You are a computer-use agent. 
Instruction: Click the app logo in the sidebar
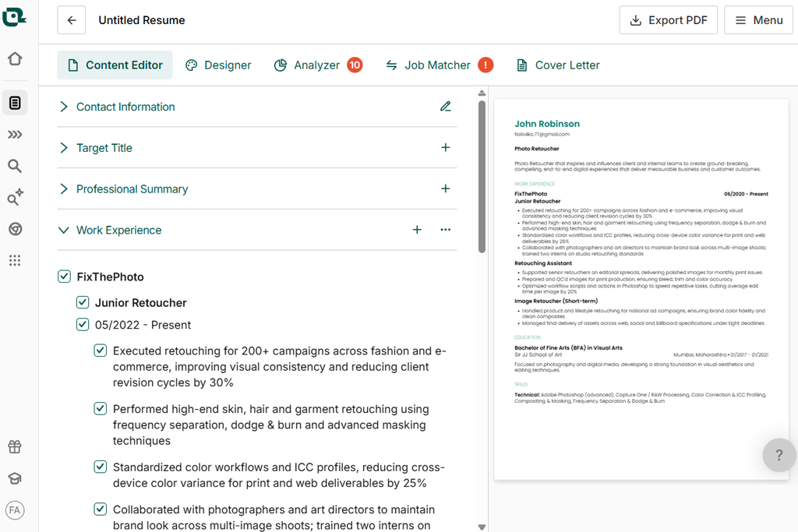point(14,17)
